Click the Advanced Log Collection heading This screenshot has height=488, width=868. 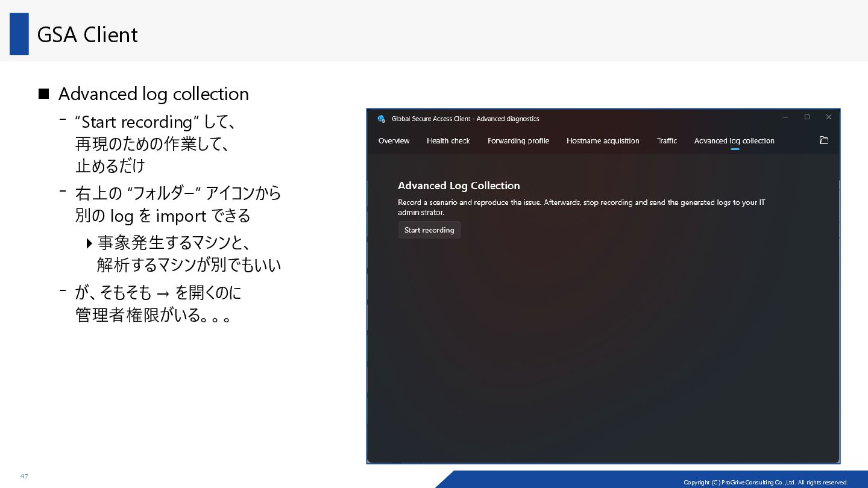click(459, 186)
